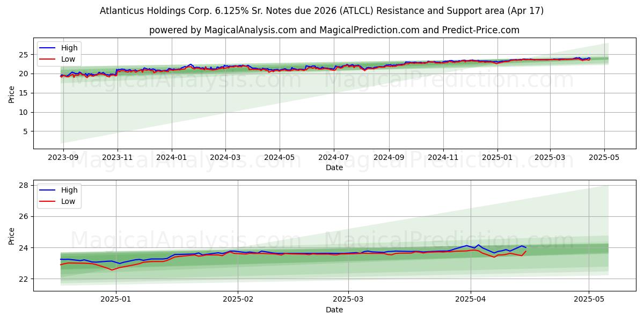The width and height of the screenshot is (644, 322).
Task: Click the 'Price' axis label of top chart
Action: pos(12,93)
